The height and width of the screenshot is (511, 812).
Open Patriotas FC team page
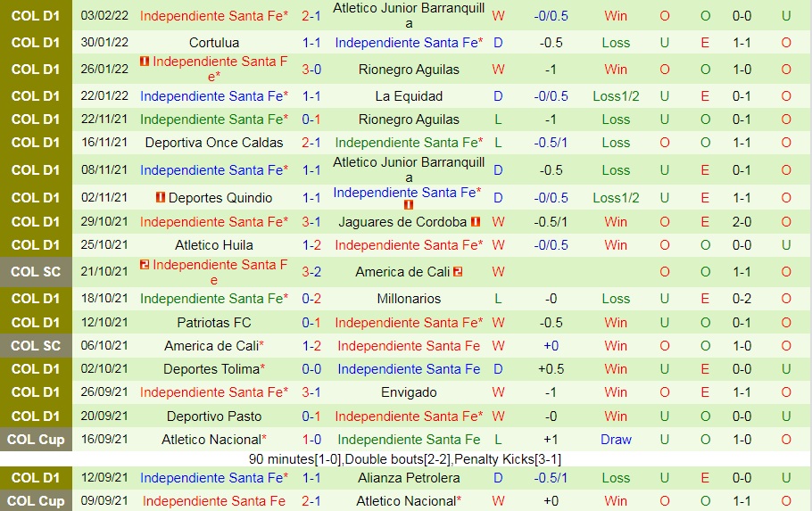point(213,323)
